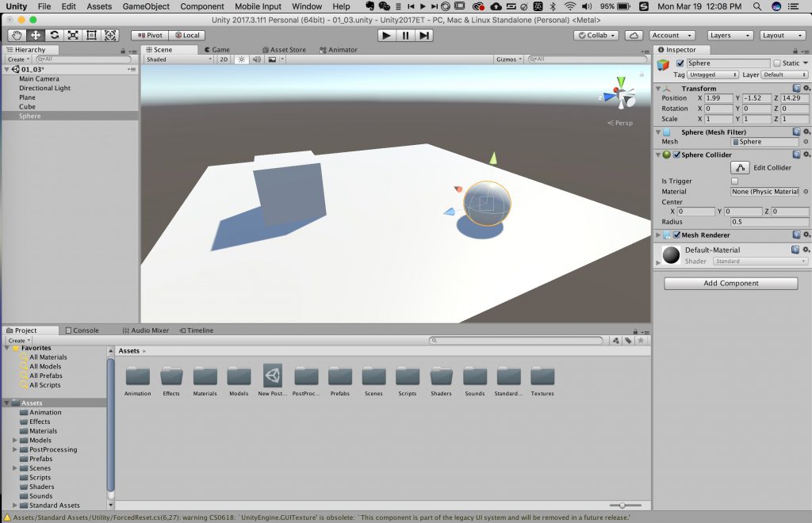Open Mesh Renderer gear settings
812x523 pixels.
(x=806, y=235)
